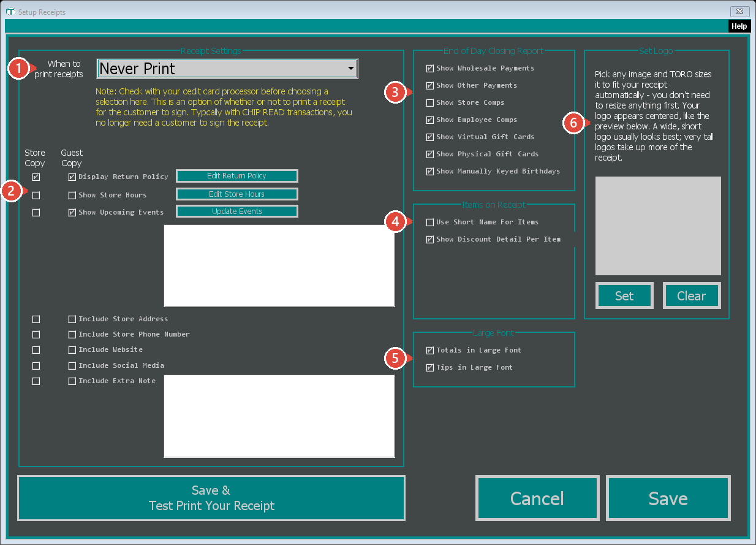Image resolution: width=756 pixels, height=545 pixels.
Task: Check Guest Copy Include Store Address
Action: (72, 319)
